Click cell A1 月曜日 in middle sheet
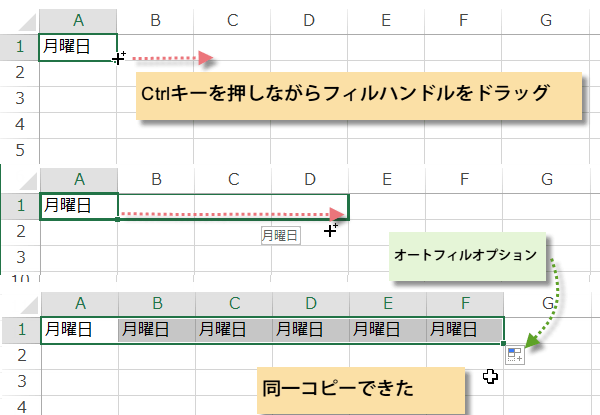The width and height of the screenshot is (600, 415). [77, 206]
